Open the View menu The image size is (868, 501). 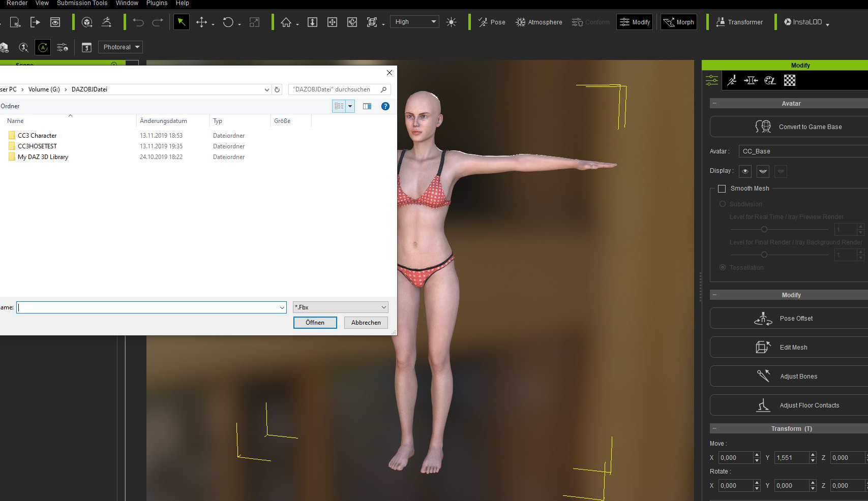click(x=42, y=3)
